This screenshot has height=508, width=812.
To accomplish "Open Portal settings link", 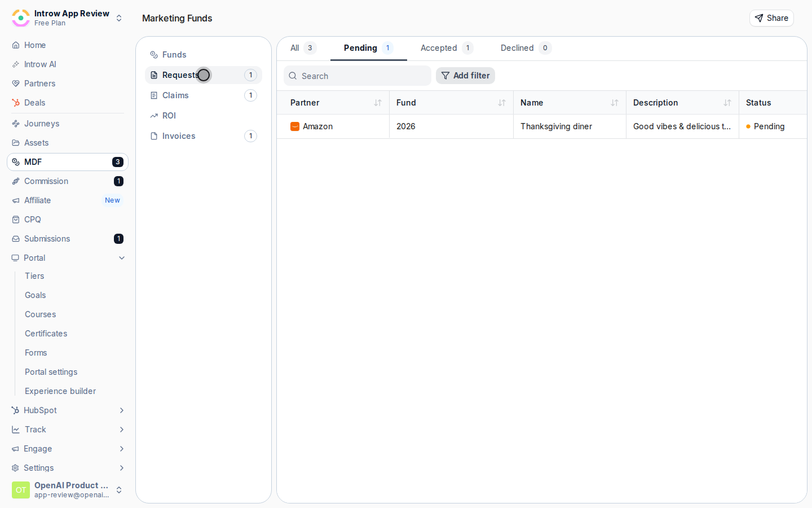I will 51,372.
